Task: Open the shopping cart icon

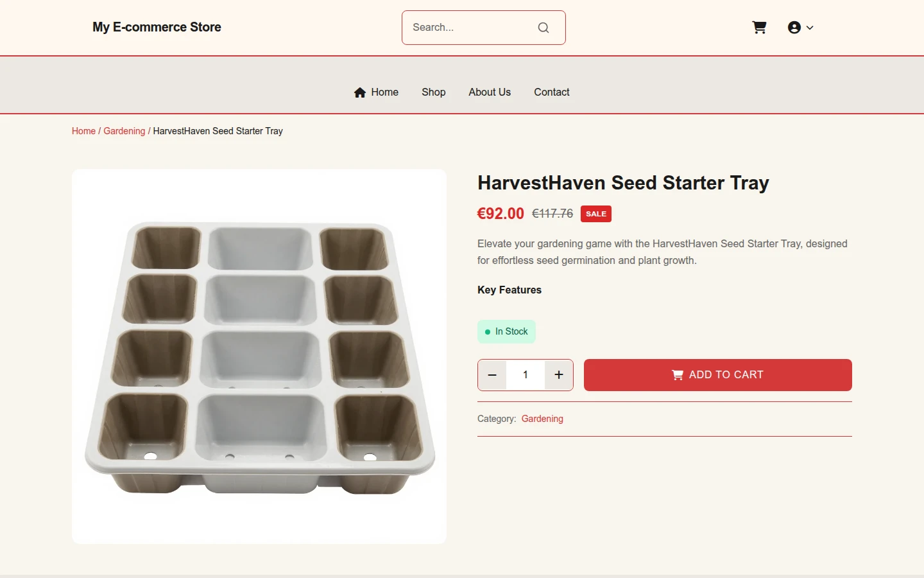Action: coord(759,28)
